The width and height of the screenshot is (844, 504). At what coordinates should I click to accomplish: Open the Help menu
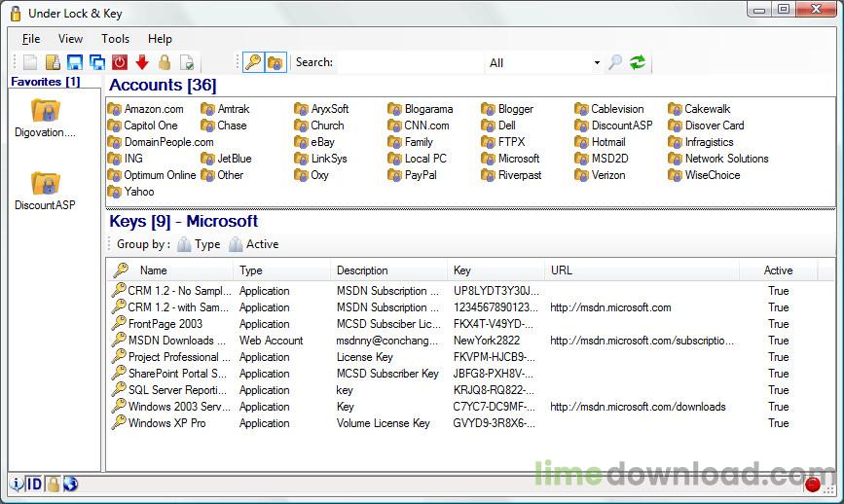coord(160,39)
